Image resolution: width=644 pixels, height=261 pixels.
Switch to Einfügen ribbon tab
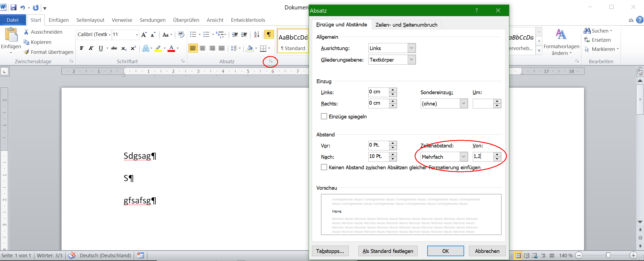pyautogui.click(x=59, y=20)
